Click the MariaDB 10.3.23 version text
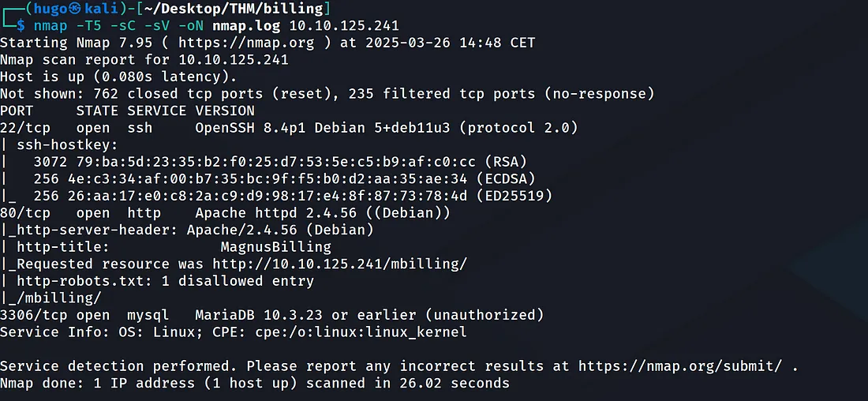868x401 pixels. [259, 315]
